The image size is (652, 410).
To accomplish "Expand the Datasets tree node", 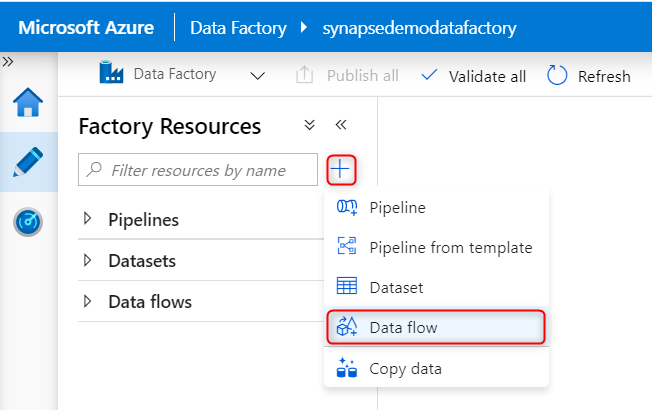I will pyautogui.click(x=87, y=260).
